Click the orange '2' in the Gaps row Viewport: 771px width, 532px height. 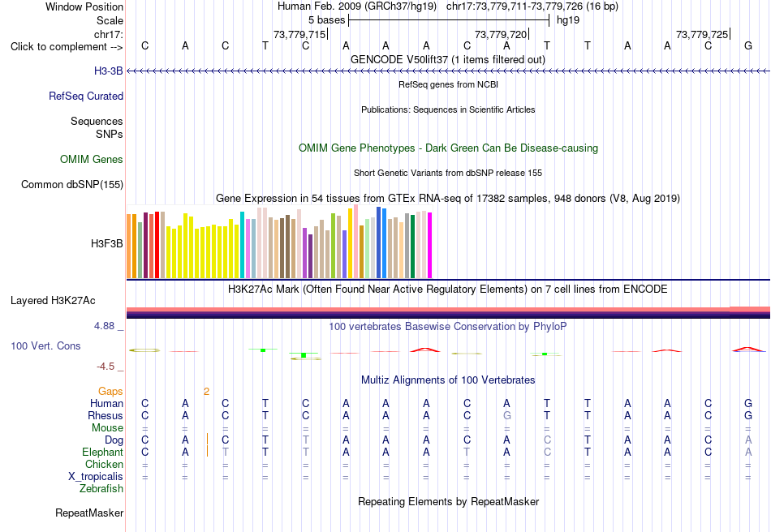[x=206, y=392]
